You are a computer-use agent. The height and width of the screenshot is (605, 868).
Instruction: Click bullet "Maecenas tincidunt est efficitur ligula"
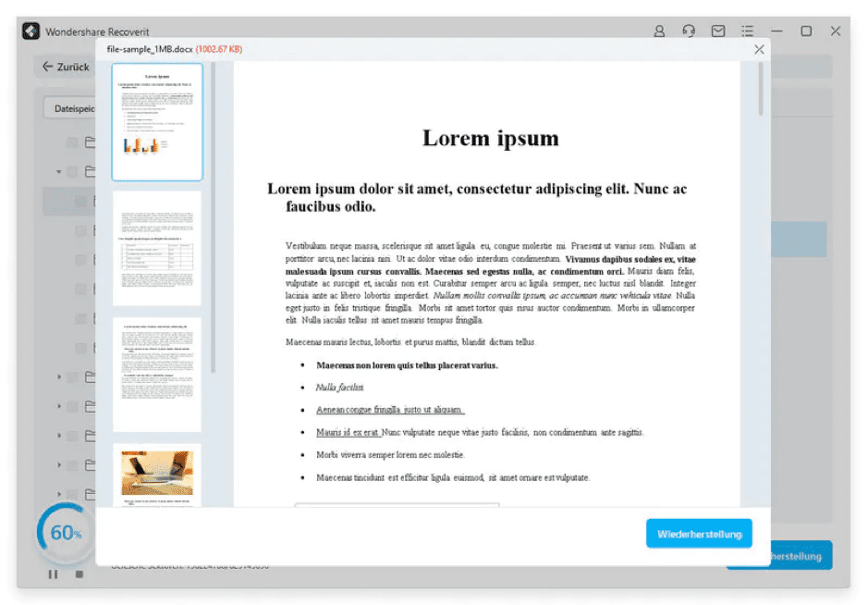tap(453, 477)
